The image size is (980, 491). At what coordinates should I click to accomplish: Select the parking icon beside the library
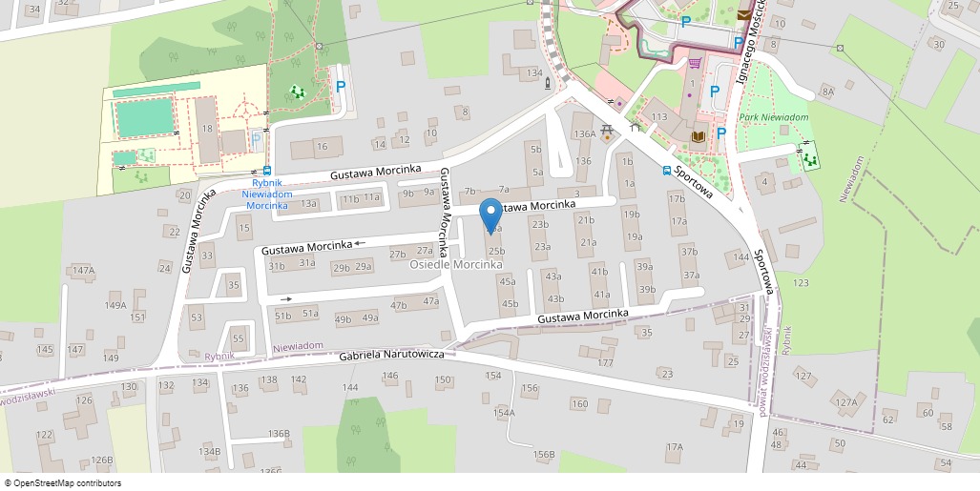pyautogui.click(x=720, y=133)
